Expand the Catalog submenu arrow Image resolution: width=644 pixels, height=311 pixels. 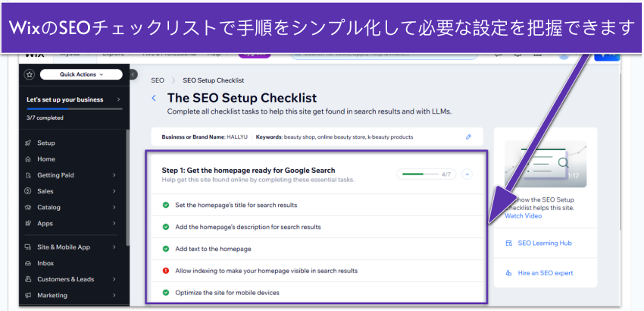[x=114, y=207]
